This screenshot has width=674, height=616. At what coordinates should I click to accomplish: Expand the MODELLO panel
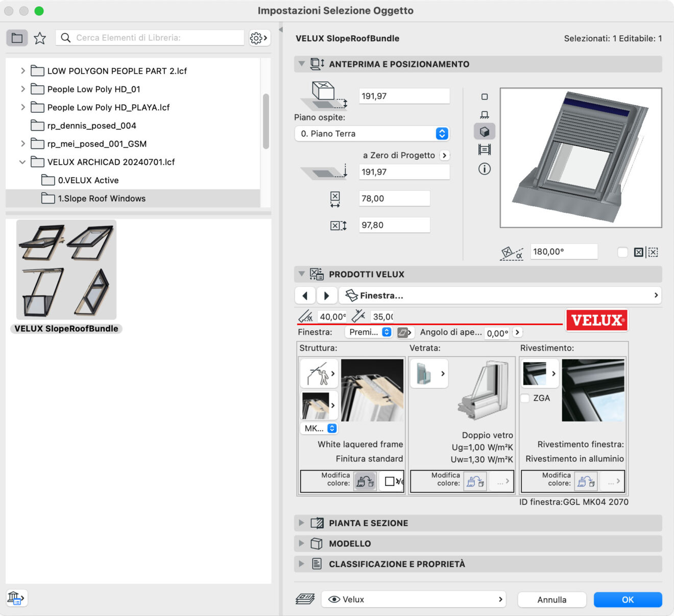pyautogui.click(x=301, y=544)
